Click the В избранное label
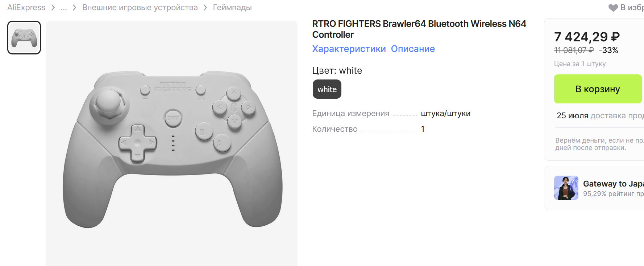 [x=632, y=8]
